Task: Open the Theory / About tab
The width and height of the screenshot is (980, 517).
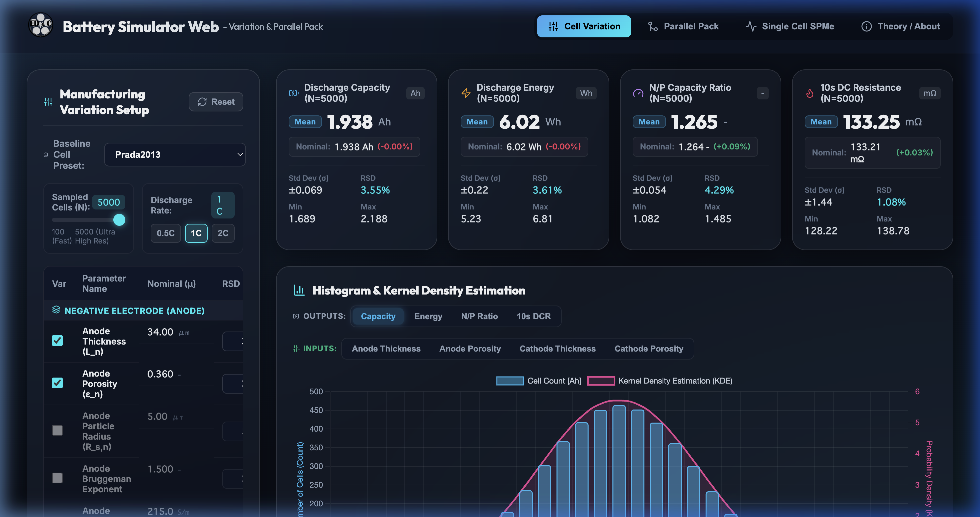Action: click(900, 26)
